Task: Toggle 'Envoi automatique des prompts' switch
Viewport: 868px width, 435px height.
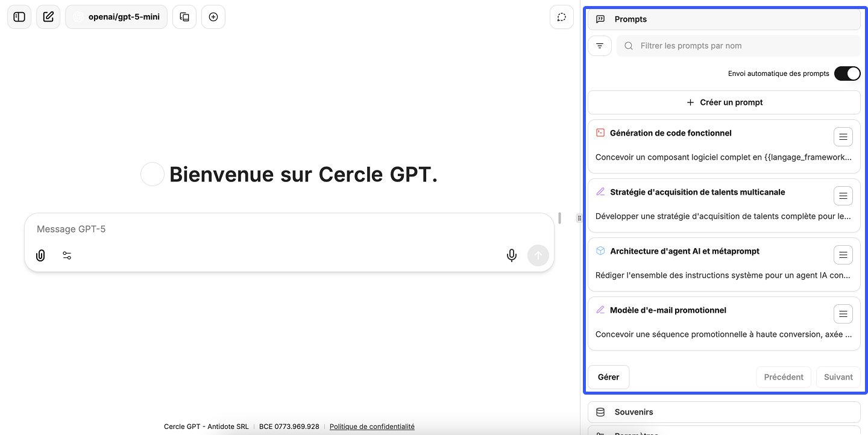Action: tap(847, 74)
